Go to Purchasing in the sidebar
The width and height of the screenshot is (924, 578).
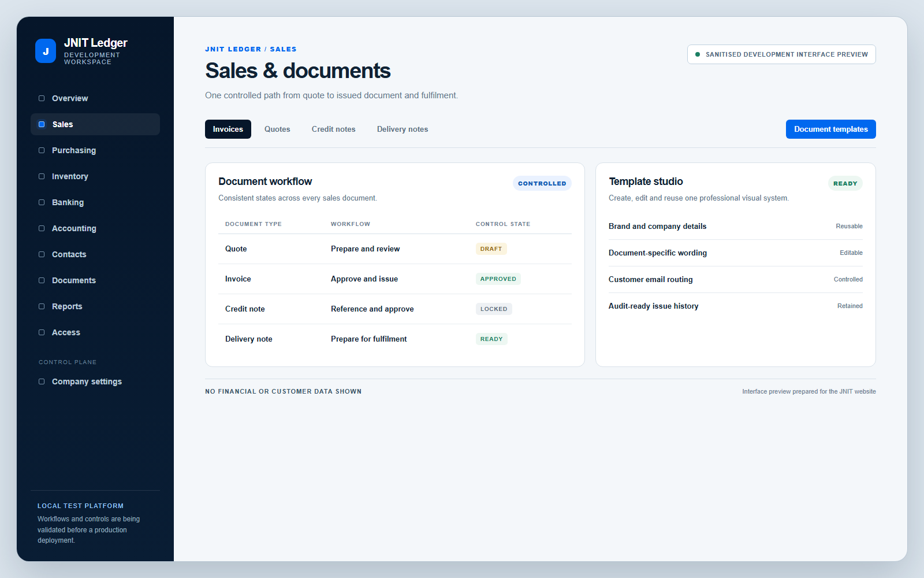coord(95,150)
